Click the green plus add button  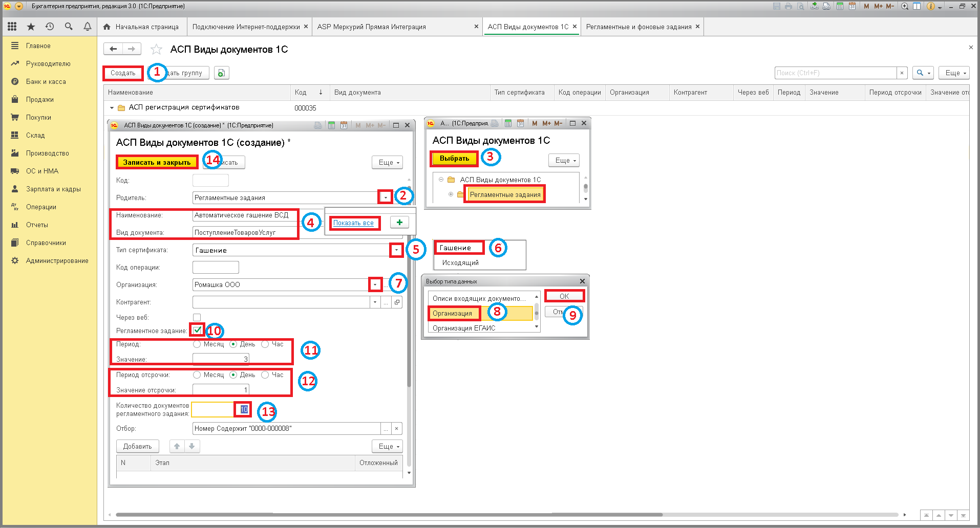pos(399,223)
